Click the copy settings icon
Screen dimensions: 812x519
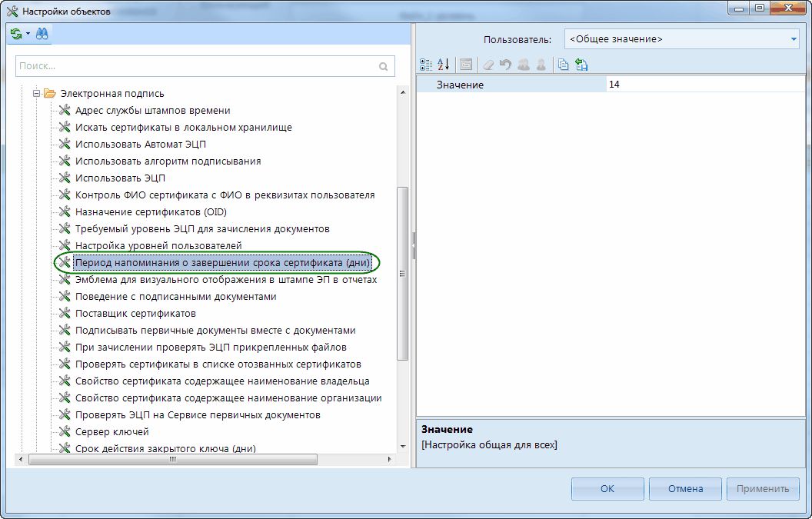(x=564, y=65)
